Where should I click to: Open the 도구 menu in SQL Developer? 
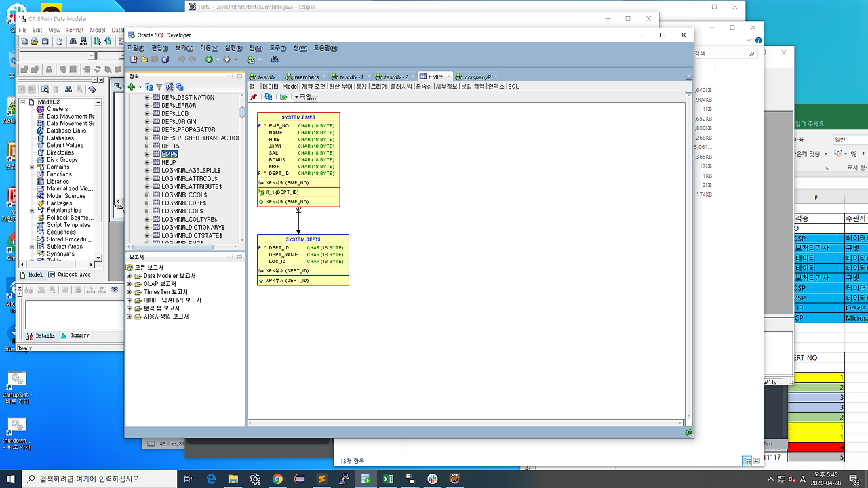[277, 48]
